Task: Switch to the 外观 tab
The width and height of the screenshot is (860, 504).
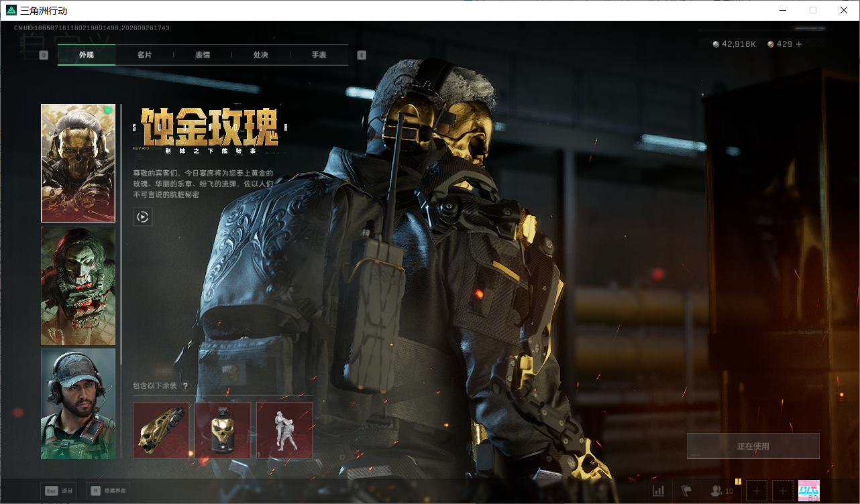Action: click(87, 55)
